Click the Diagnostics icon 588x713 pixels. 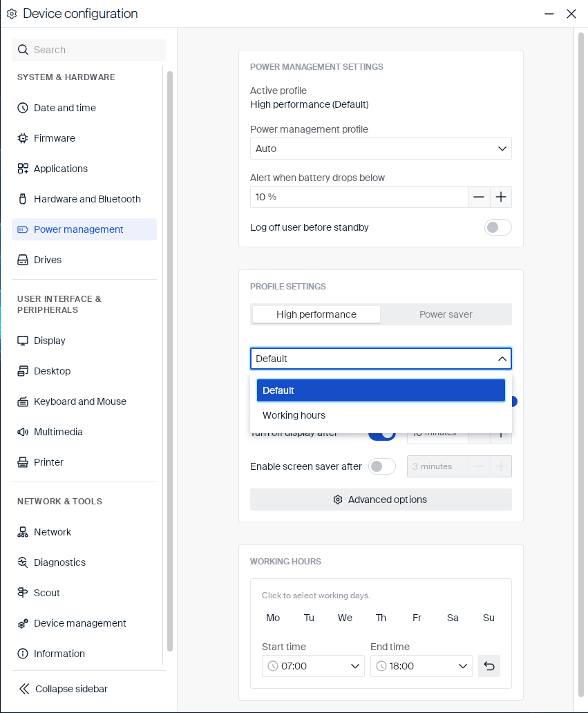[x=23, y=562]
